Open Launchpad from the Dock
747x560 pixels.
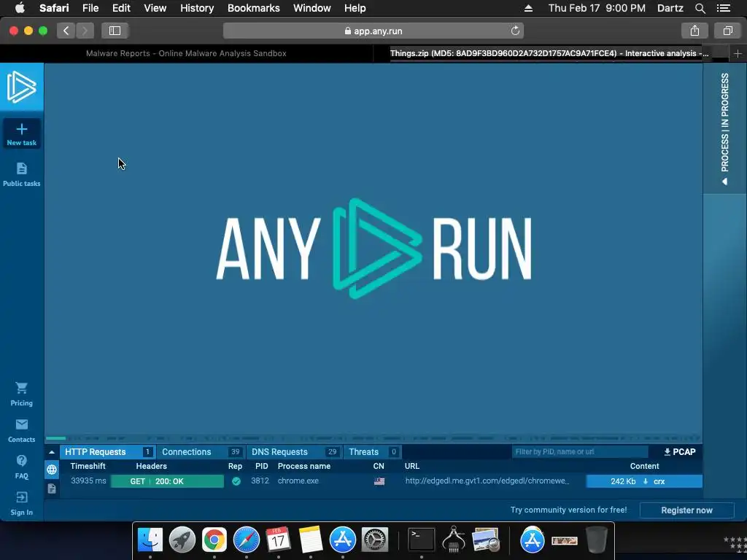[182, 540]
